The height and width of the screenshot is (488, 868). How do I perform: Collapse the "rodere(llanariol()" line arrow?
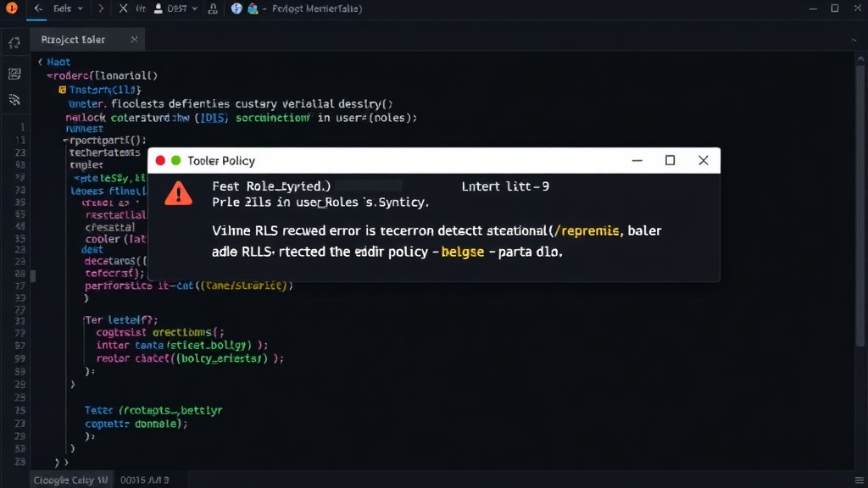[49, 75]
